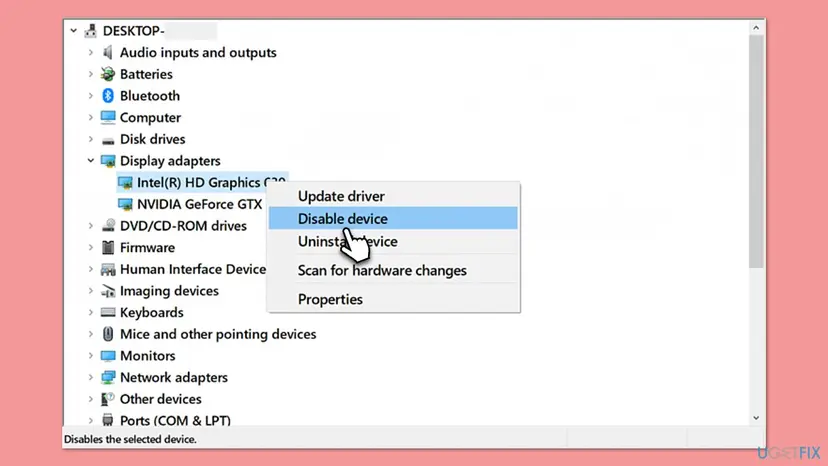
Task: Expand the Firmware node
Action: point(91,247)
